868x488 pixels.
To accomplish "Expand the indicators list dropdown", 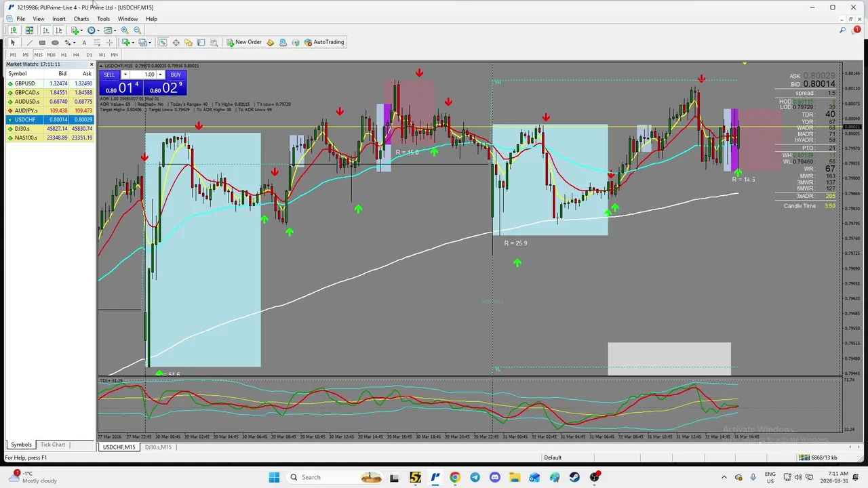I will click(77, 30).
